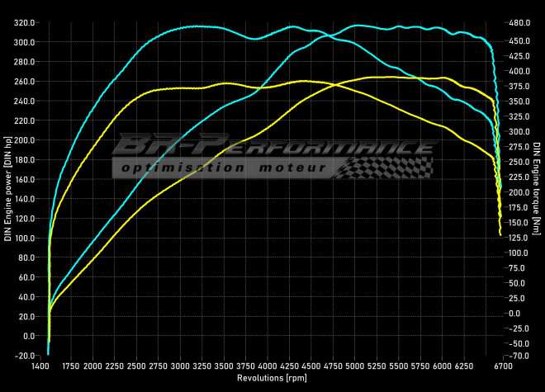This screenshot has width=545, height=392.
Task: Click the "optimisation moteur" watermark text
Action: pos(223,168)
